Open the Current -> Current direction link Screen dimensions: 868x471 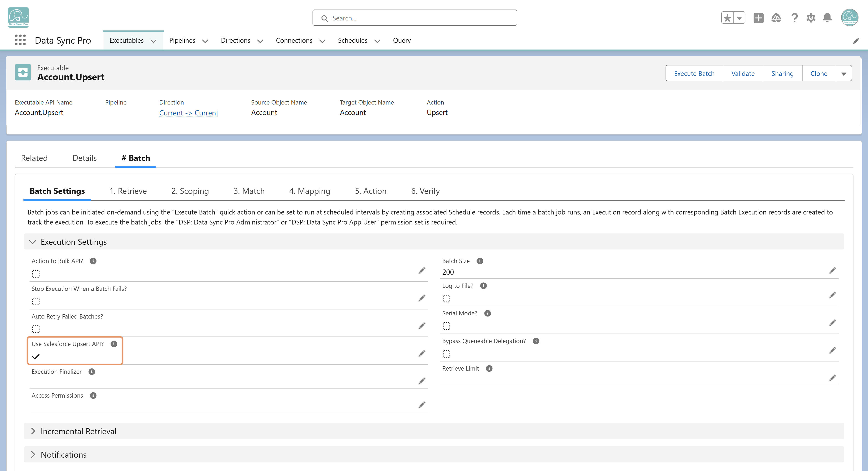189,113
